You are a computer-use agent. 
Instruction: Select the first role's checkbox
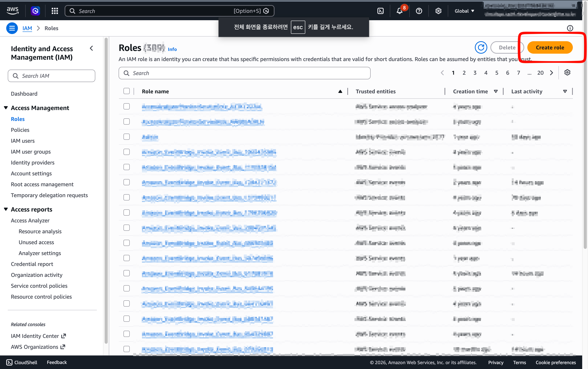pyautogui.click(x=126, y=106)
